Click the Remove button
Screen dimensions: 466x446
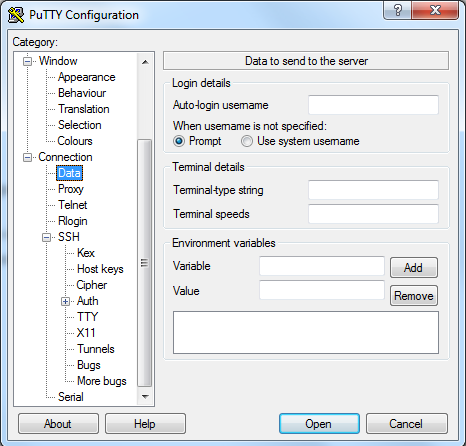coord(414,296)
